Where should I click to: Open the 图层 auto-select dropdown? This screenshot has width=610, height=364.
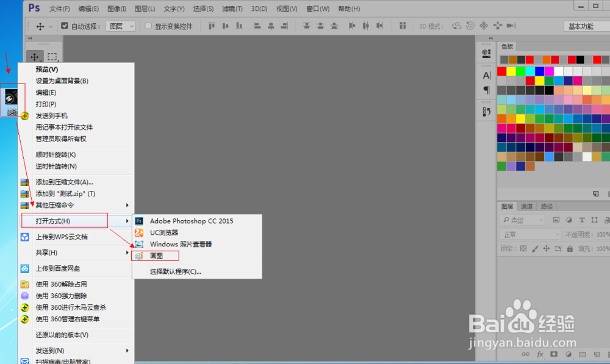(x=121, y=26)
